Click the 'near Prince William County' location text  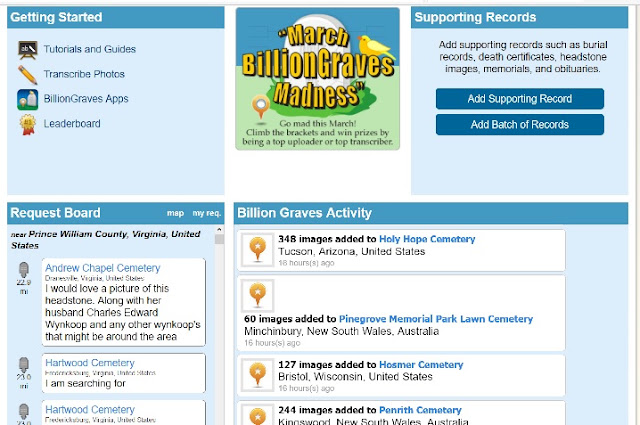point(105,240)
